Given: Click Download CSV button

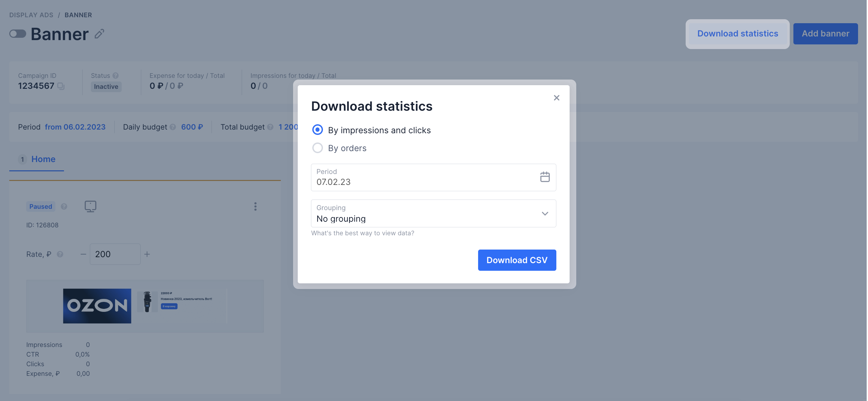Looking at the screenshot, I should point(517,260).
